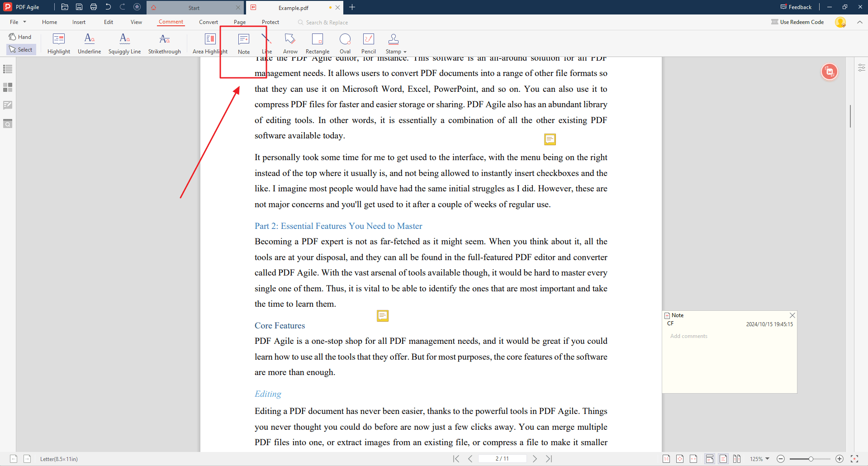Fit page to window

click(680, 459)
